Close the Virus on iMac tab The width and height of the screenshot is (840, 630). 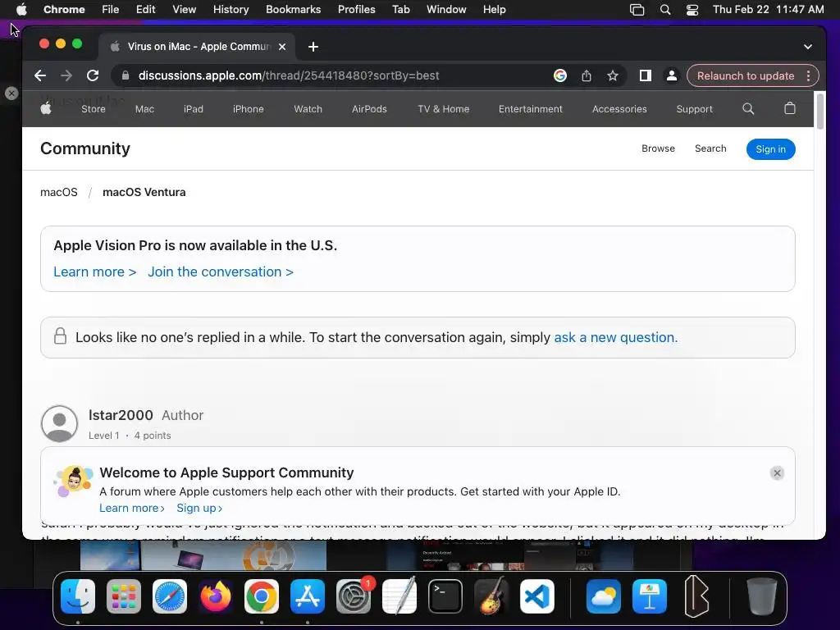[x=282, y=47]
